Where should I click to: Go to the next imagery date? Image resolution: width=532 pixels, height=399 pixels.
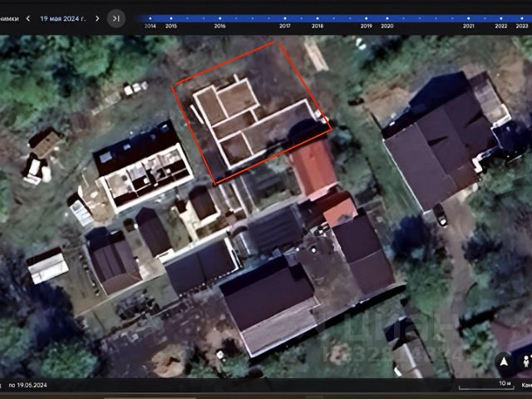[97, 18]
